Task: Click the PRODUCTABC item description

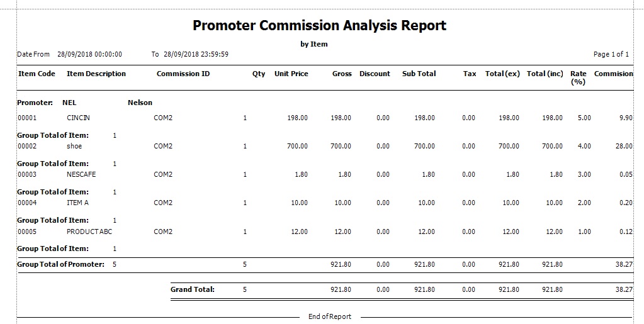Action: click(89, 232)
